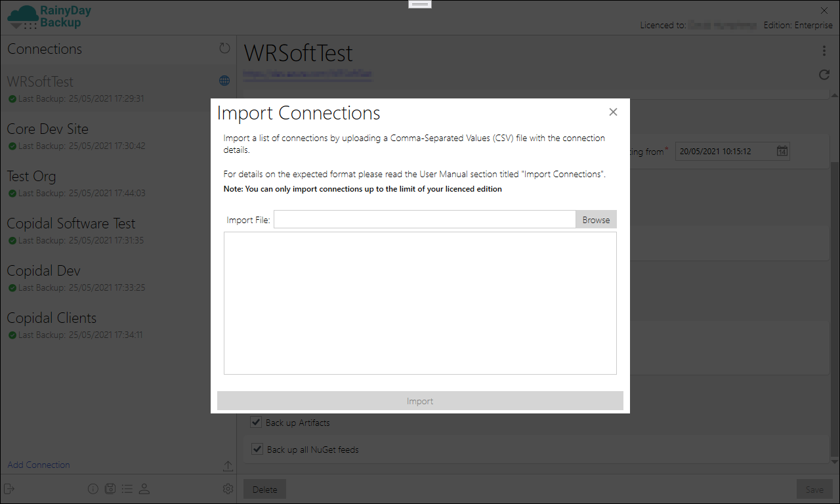Viewport: 840px width, 504px height.
Task: Click the blurred WRSoftTest URL link
Action: point(308,75)
